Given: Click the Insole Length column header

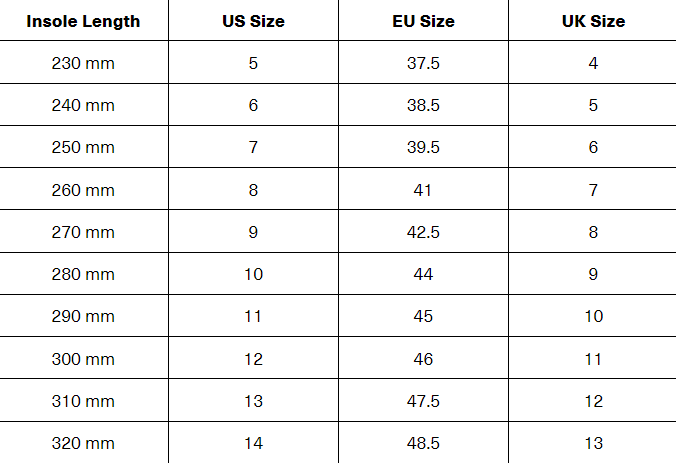Looking at the screenshot, I should coord(83,21).
